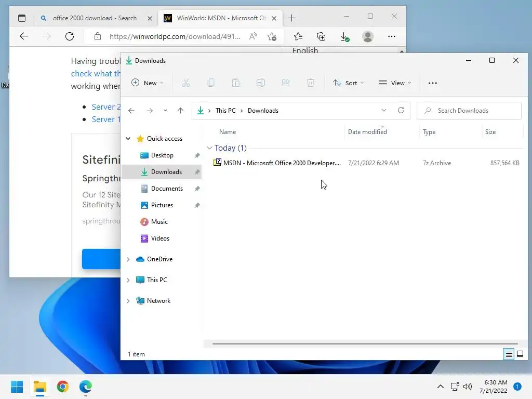Switch to details view layout icon
Screen dimensions: 532x399
point(509,354)
